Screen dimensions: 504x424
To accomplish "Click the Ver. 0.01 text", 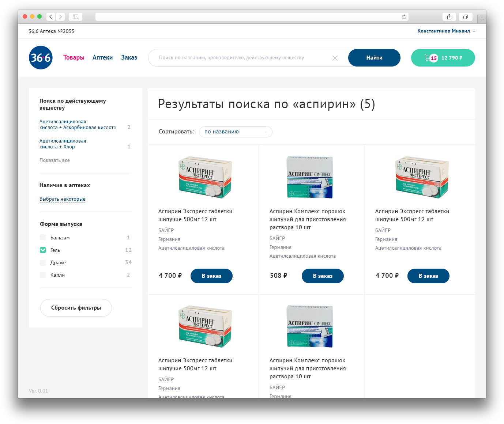I will pos(38,391).
